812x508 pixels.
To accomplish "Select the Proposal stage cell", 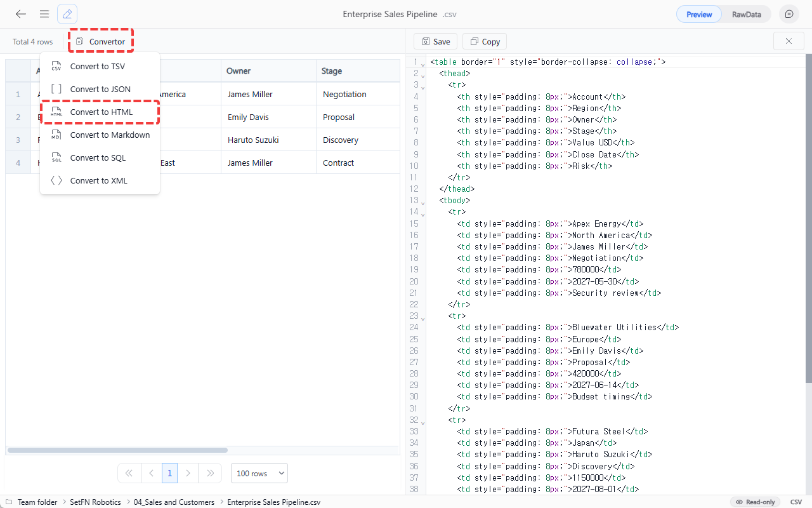I will coord(358,117).
